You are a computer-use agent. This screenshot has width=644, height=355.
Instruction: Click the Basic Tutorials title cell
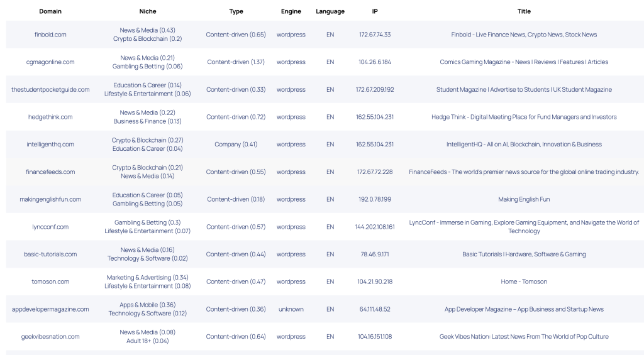[524, 254]
